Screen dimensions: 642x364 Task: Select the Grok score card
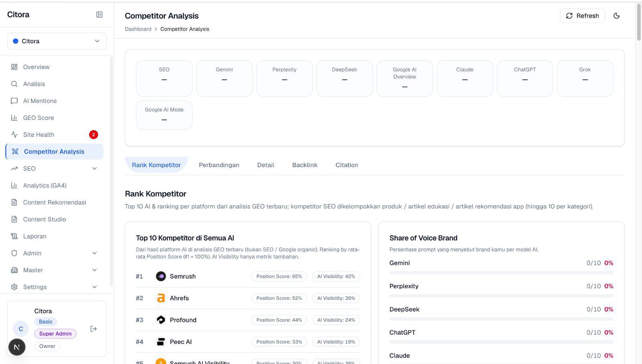tap(585, 78)
